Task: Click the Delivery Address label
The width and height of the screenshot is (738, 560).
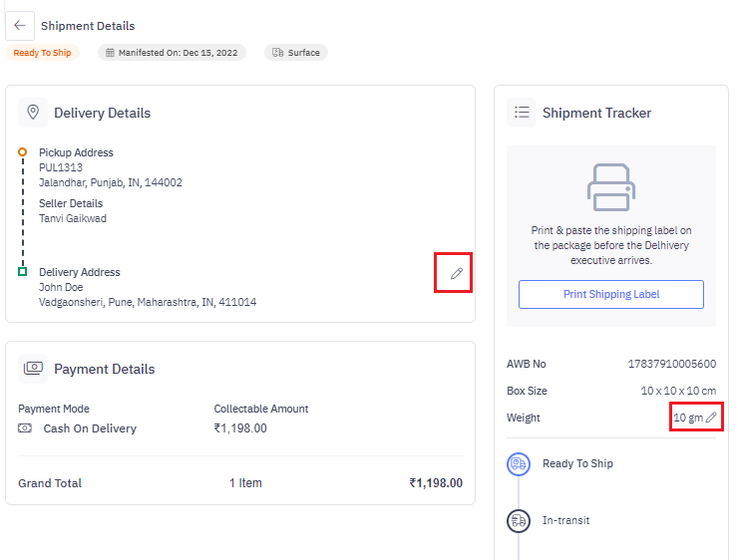Action: [x=80, y=272]
